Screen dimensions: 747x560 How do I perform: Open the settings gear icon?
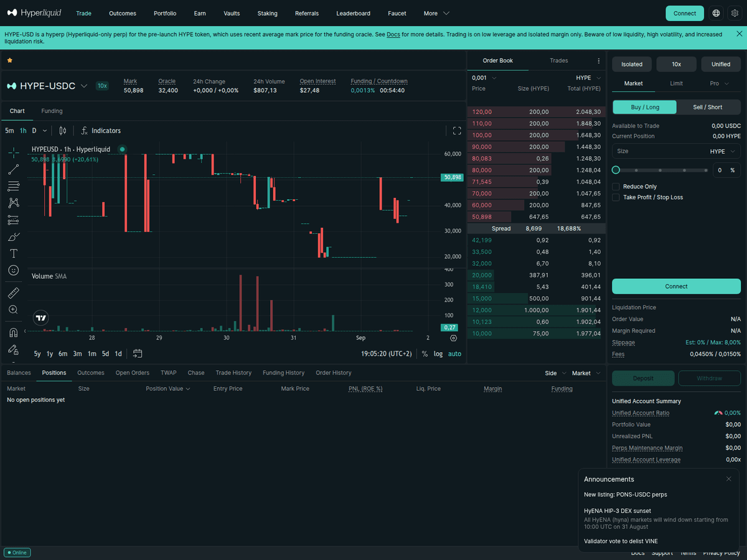click(x=735, y=13)
